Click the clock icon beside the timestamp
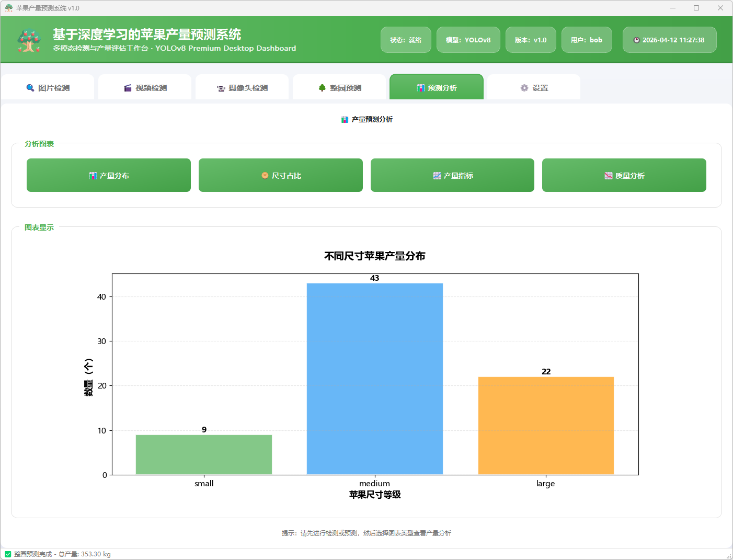 tap(636, 40)
